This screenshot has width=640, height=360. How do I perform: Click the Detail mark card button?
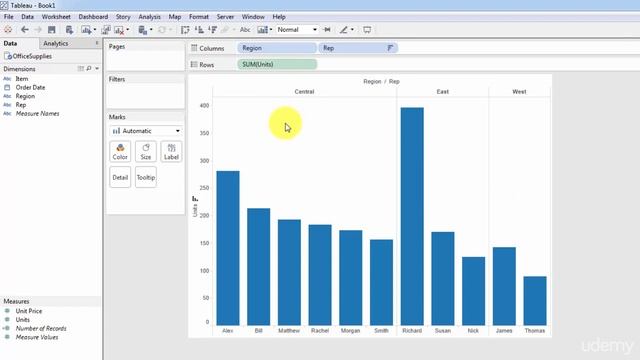tap(120, 177)
